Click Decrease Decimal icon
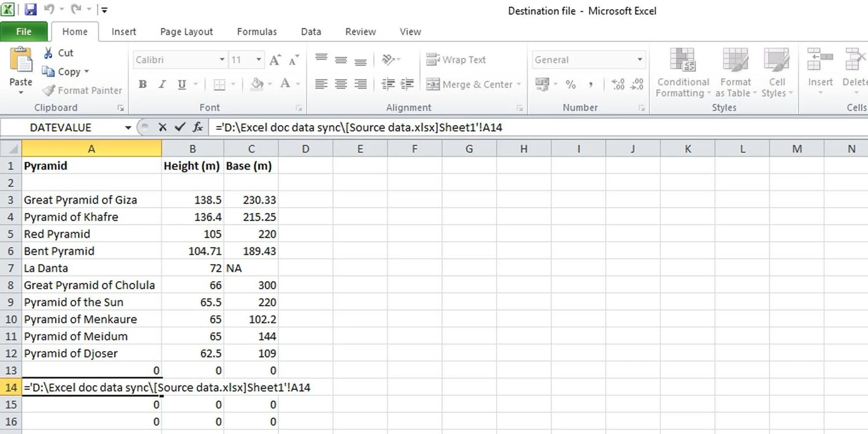This screenshot has height=434, width=868. [637, 84]
